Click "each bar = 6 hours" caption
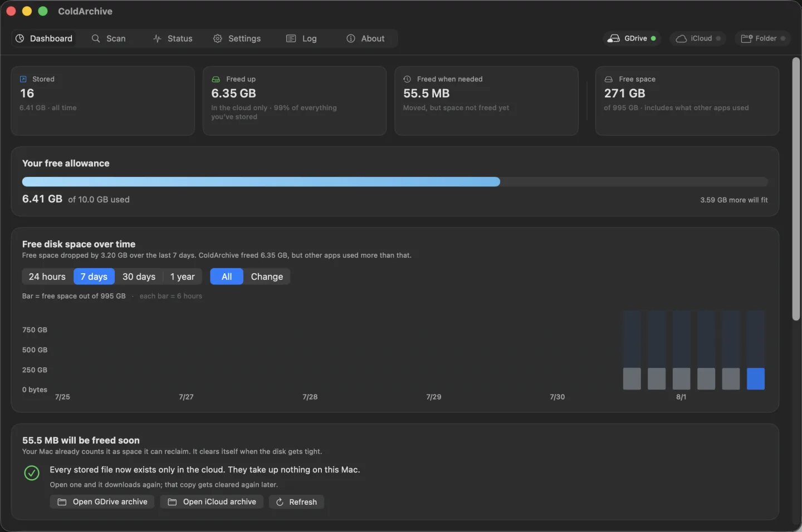 pos(171,296)
